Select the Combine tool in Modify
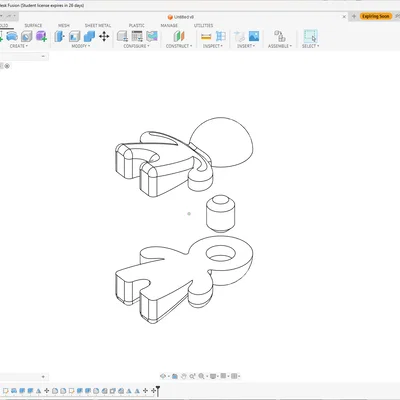Viewport: 400px width, 400px height. coord(89,36)
